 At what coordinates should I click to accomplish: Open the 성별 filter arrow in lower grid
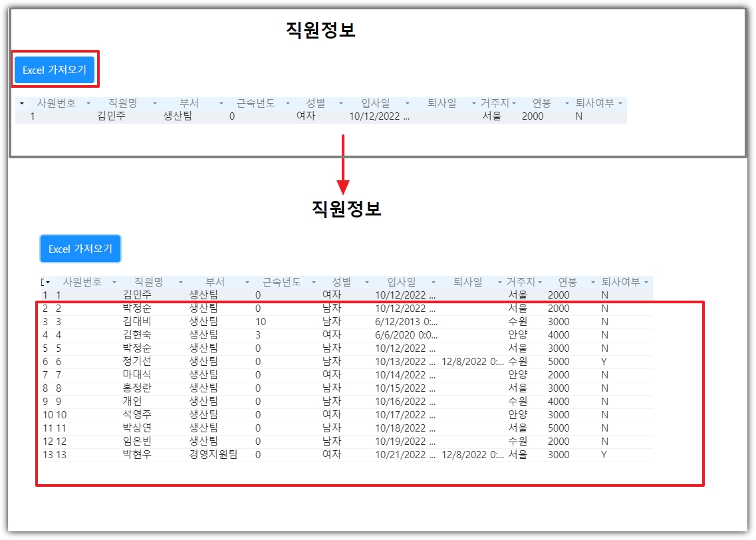click(367, 283)
